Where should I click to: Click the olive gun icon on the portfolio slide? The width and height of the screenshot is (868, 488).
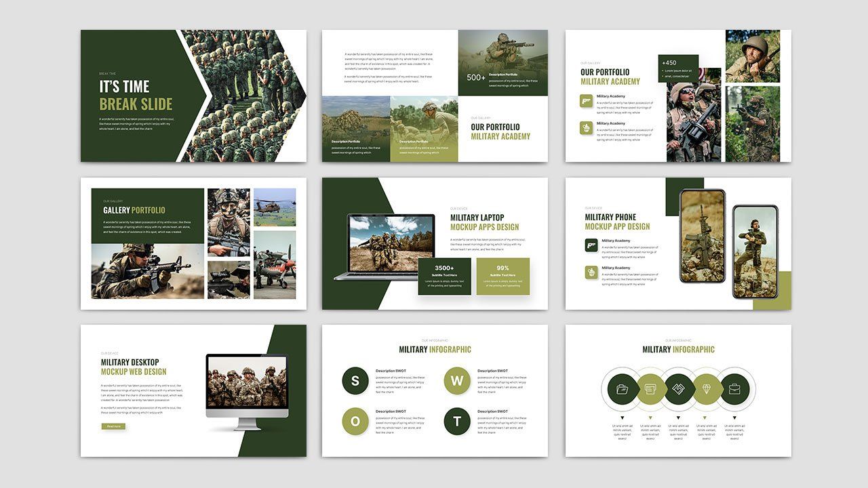[587, 101]
